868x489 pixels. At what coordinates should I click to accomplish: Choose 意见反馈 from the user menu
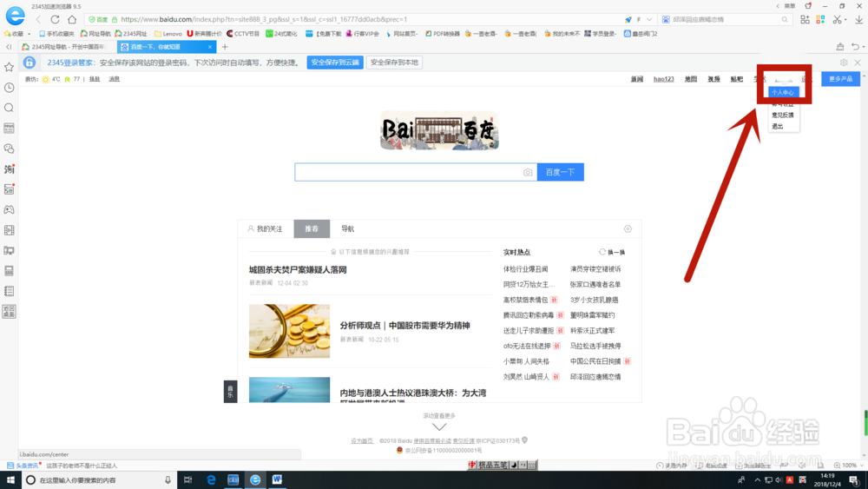tap(783, 116)
